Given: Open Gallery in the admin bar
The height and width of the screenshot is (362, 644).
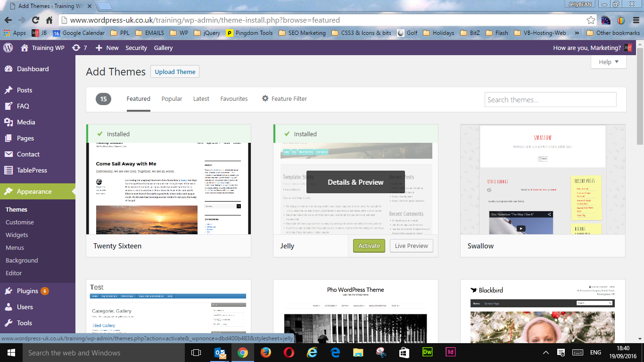Looking at the screenshot, I should click(x=163, y=48).
